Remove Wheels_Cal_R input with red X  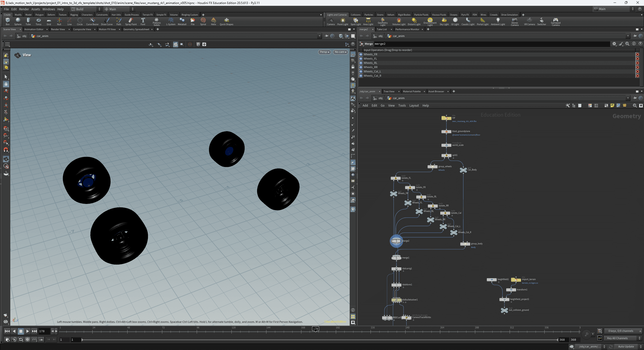click(x=637, y=76)
